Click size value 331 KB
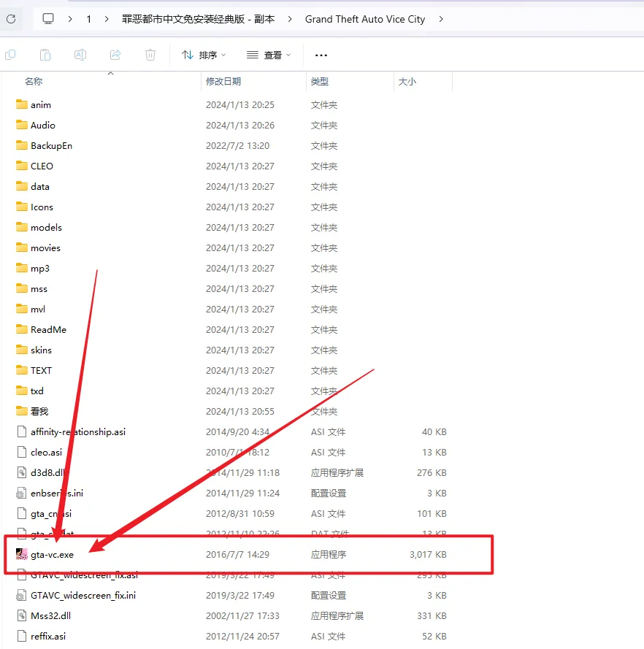Image resolution: width=644 pixels, height=649 pixels. pos(432,616)
